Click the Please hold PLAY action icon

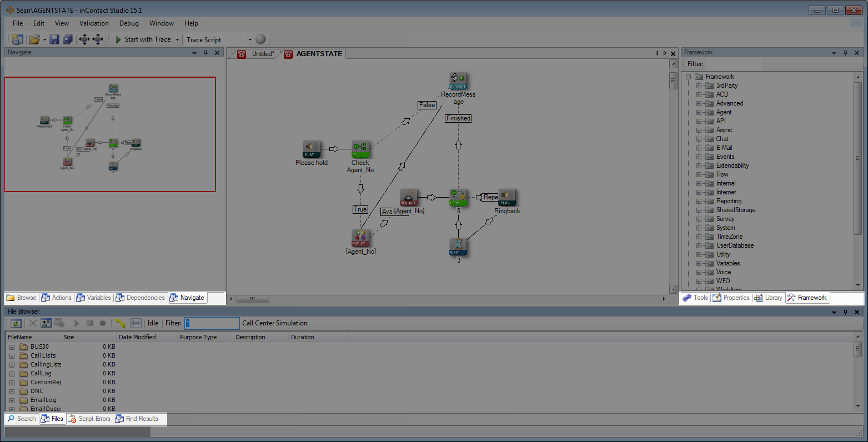tap(312, 149)
